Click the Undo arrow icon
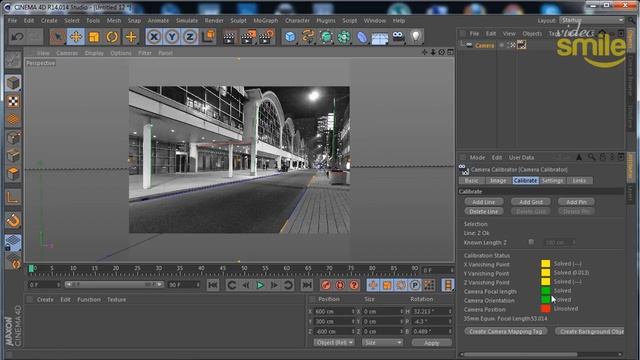The width and height of the screenshot is (640, 360). click(17, 37)
